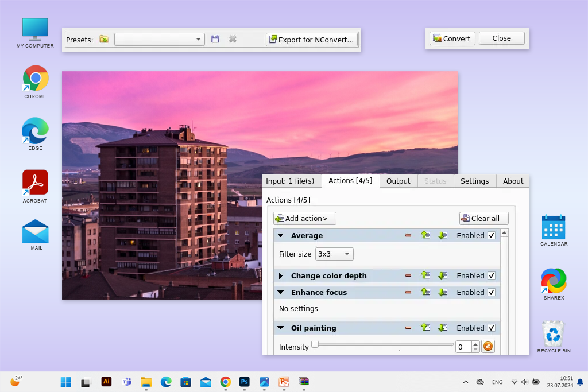Move Enhance focus action up
Screen dimensions: 588x392
[x=425, y=292]
